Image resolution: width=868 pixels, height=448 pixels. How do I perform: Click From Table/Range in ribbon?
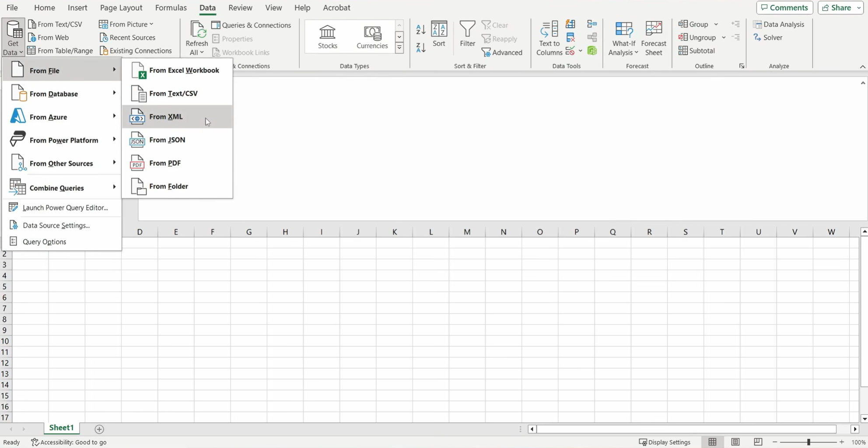tap(60, 50)
